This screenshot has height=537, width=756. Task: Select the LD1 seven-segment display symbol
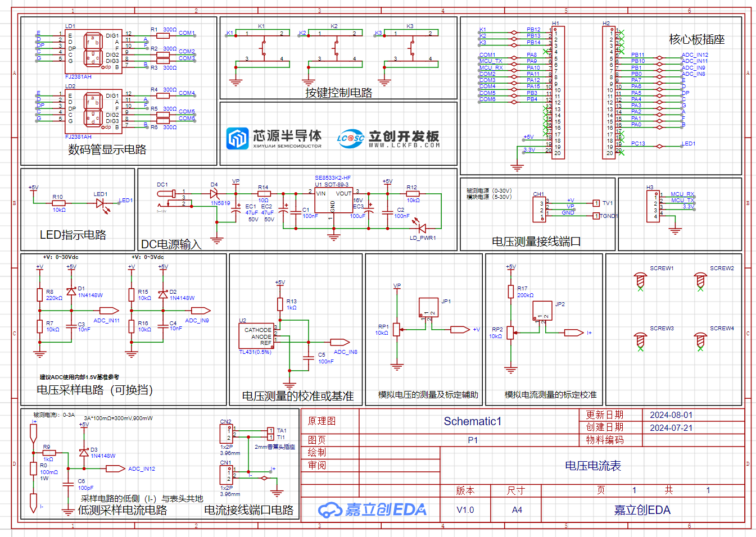click(x=93, y=51)
